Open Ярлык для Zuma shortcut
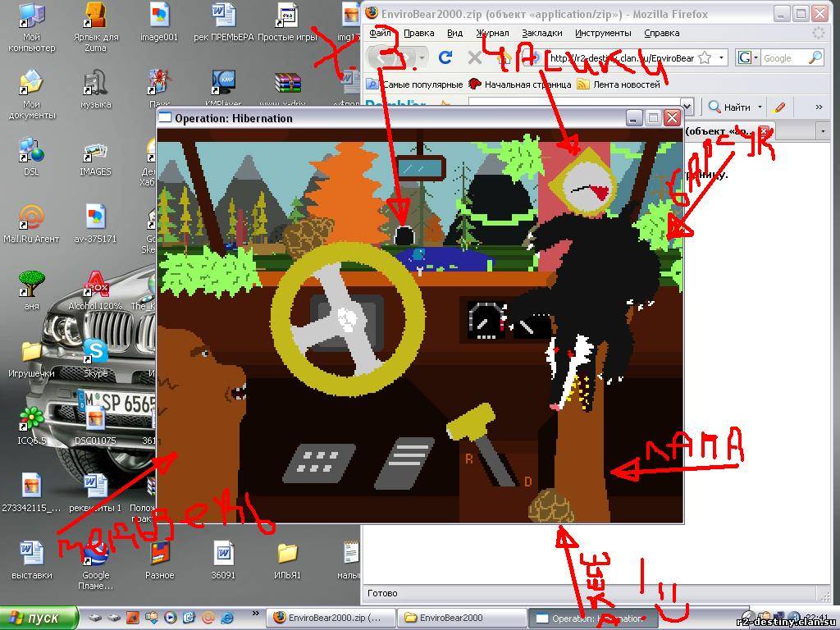Image resolution: width=840 pixels, height=630 pixels. click(x=95, y=25)
